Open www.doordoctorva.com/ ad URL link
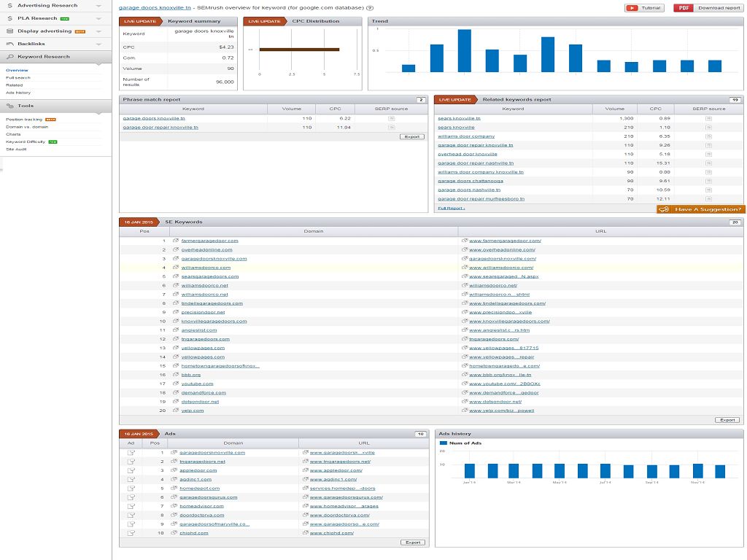 click(x=340, y=516)
